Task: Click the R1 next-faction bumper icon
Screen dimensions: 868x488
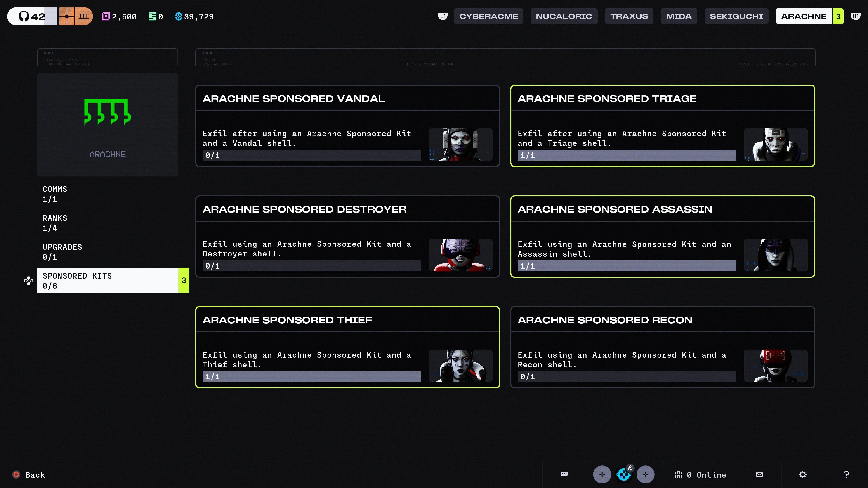Action: click(x=856, y=16)
